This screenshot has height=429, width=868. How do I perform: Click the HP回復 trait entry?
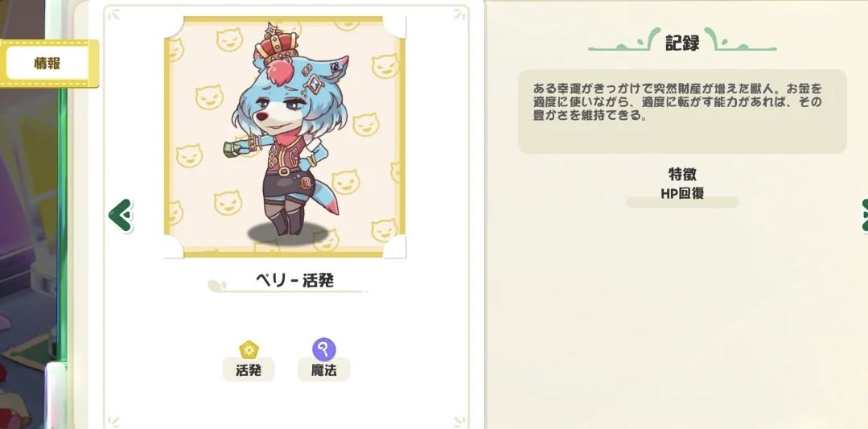[682, 193]
